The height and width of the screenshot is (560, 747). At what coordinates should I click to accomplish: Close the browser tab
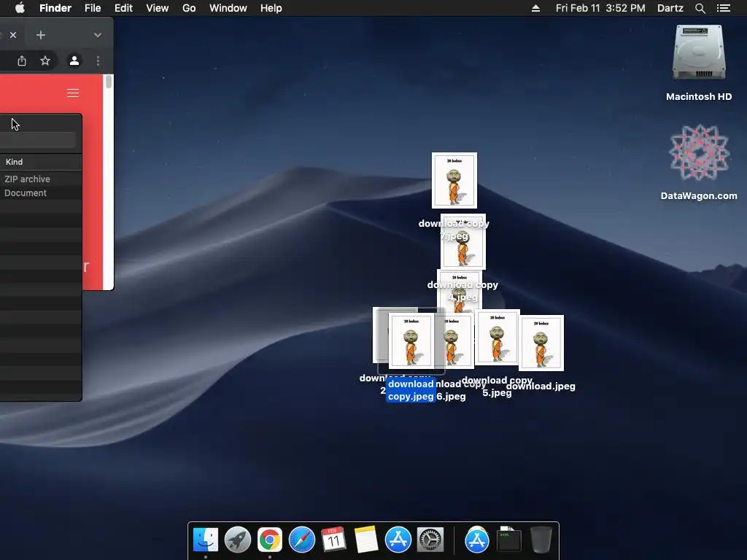pos(13,35)
